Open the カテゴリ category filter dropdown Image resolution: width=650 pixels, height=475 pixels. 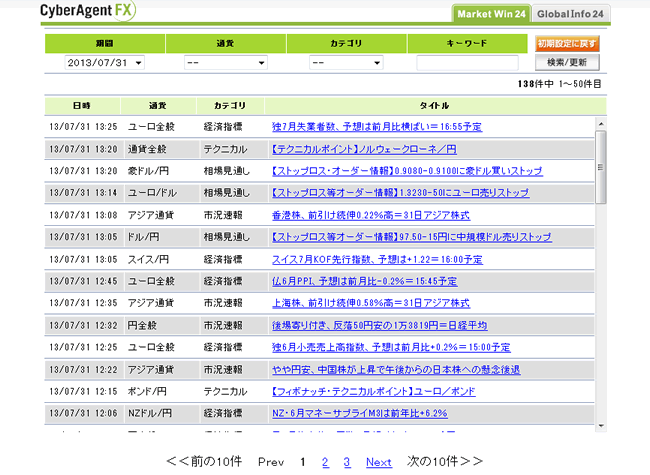tap(346, 63)
